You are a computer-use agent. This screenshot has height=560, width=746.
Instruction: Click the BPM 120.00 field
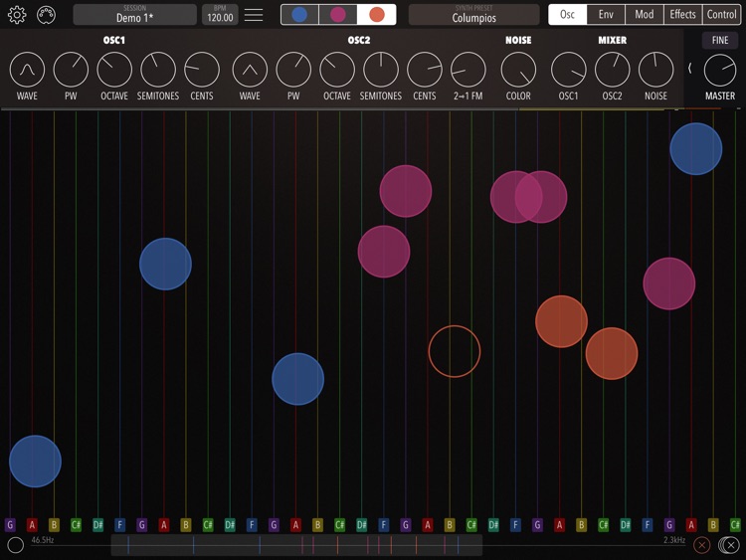point(220,15)
